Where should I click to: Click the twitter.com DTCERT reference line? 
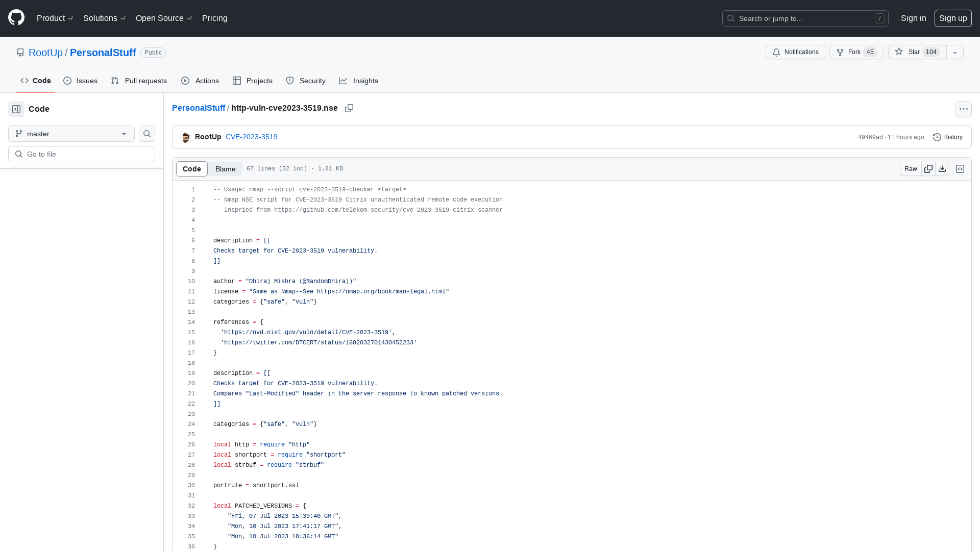pos(318,342)
